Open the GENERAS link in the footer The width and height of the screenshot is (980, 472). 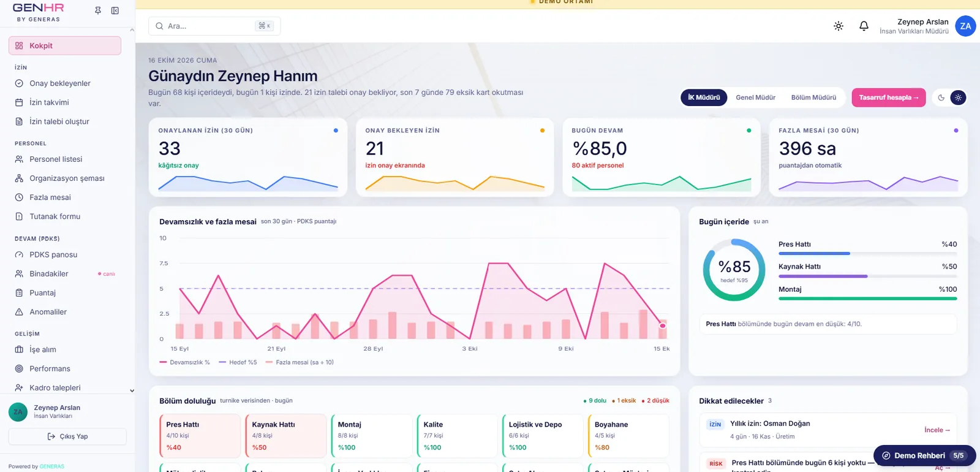[52, 466]
